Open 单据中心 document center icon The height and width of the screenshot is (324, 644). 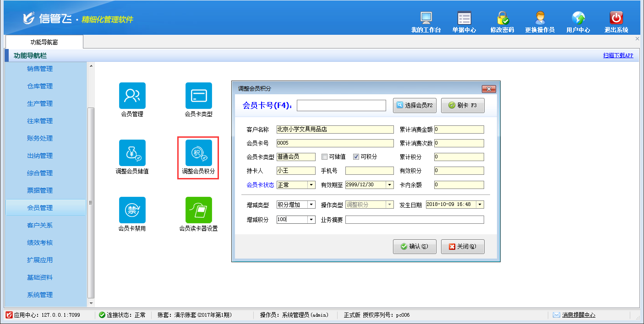point(464,18)
